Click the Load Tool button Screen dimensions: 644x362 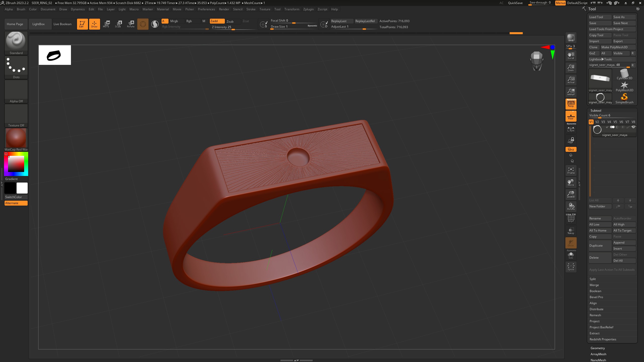[599, 17]
